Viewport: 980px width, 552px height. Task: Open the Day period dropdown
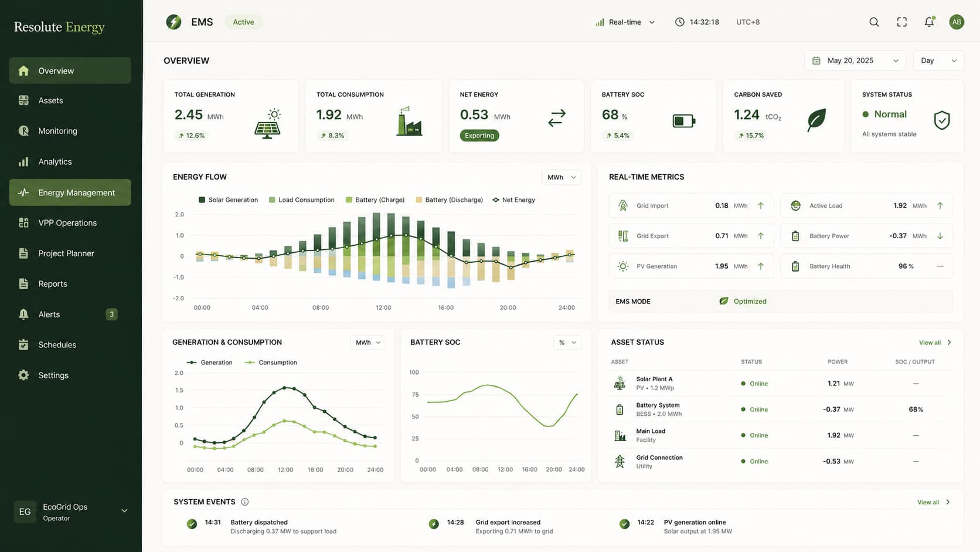[938, 60]
